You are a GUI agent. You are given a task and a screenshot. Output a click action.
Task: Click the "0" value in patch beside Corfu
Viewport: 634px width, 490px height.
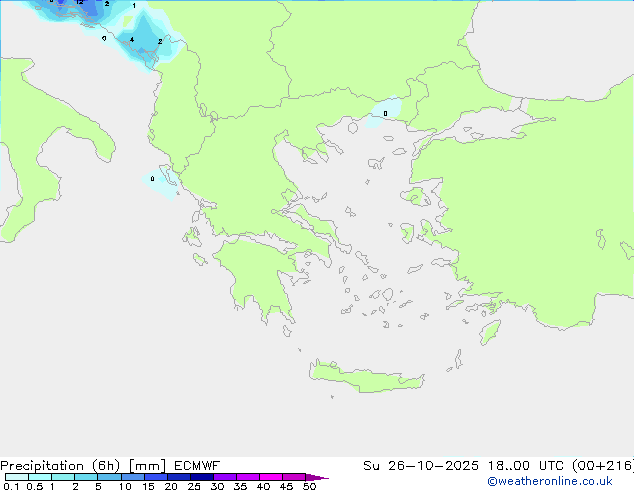click(152, 179)
